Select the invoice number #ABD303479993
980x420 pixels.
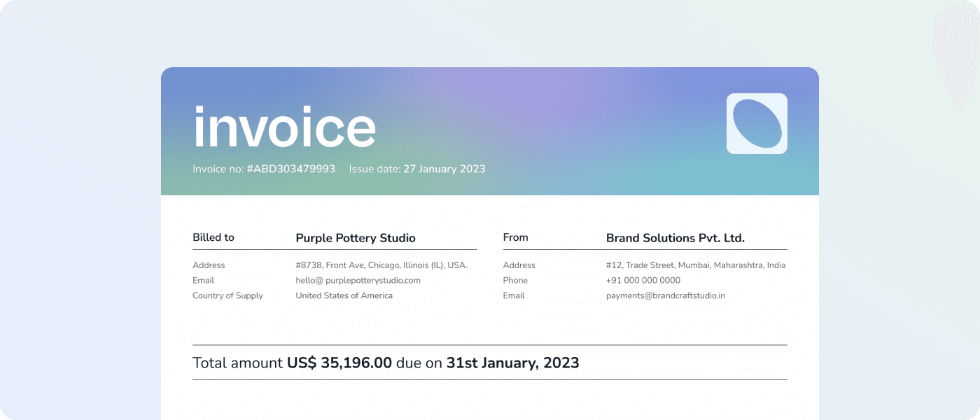coord(290,169)
